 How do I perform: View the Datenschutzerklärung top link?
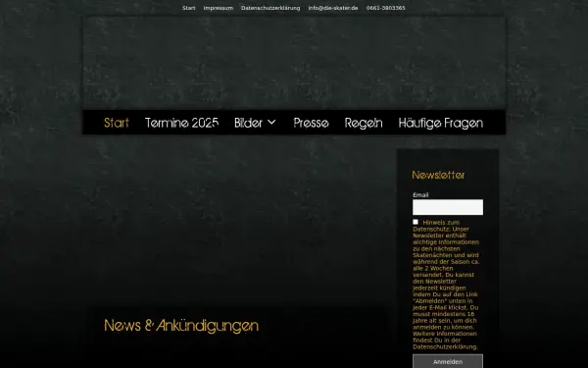point(270,8)
